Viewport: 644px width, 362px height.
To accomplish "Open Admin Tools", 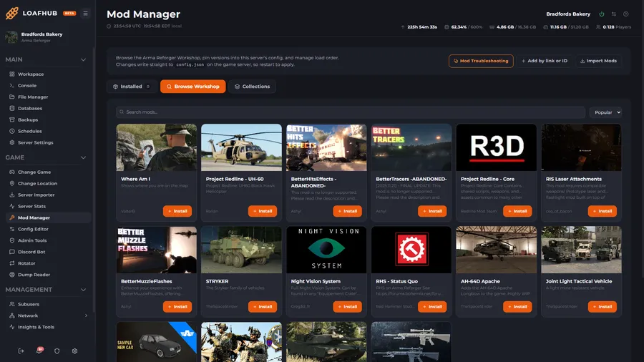I will point(48,240).
